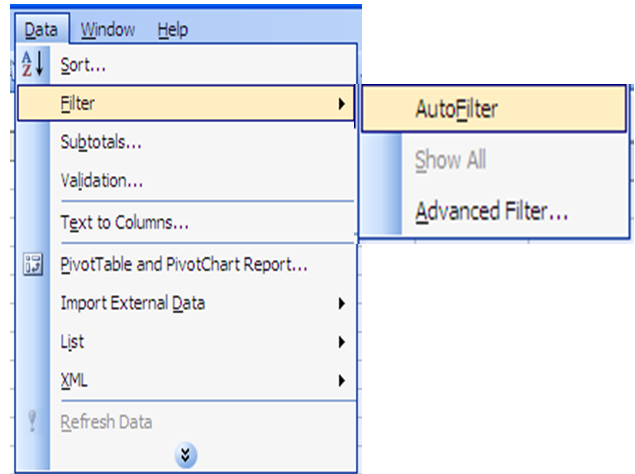Click the PivotTable report icon
This screenshot has height=474, width=635.
click(x=33, y=265)
